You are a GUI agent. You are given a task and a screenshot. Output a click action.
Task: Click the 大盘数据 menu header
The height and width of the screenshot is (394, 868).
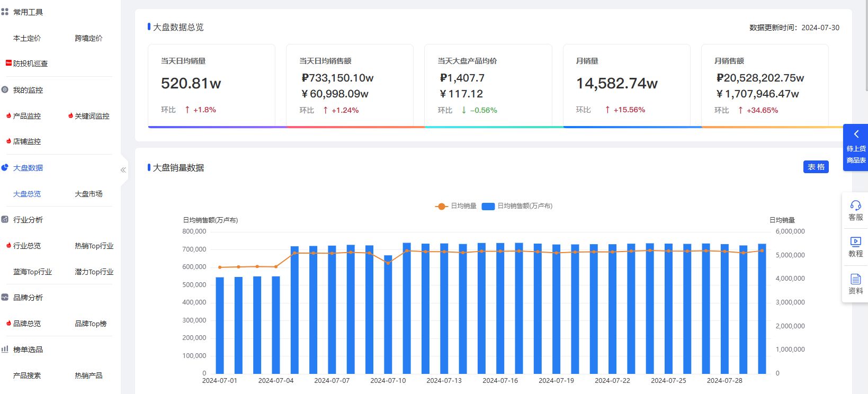click(28, 168)
